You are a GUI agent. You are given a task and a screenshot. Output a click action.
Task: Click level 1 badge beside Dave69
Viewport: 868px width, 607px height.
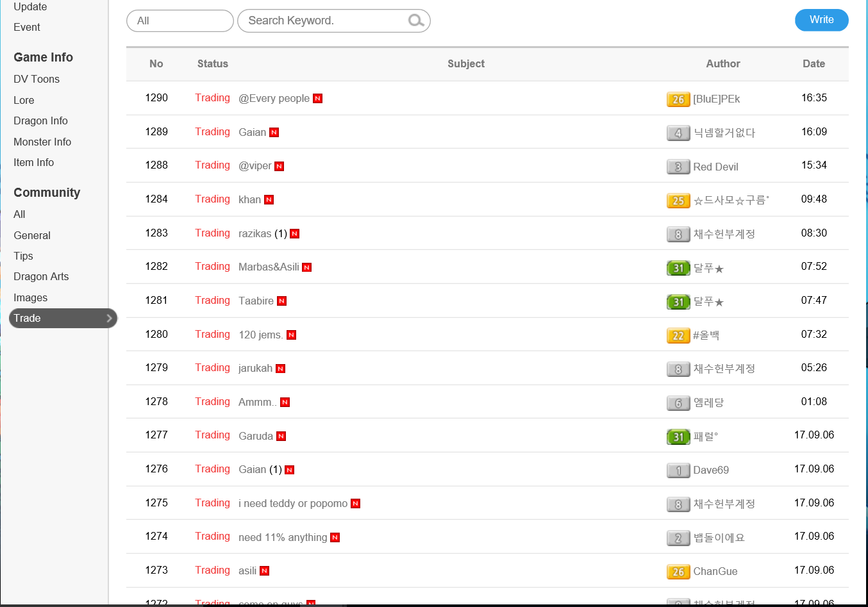(678, 470)
